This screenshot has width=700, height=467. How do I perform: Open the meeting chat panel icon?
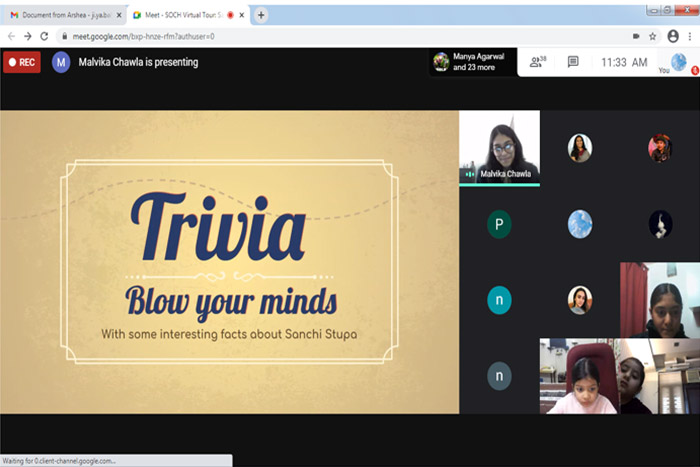click(x=573, y=62)
